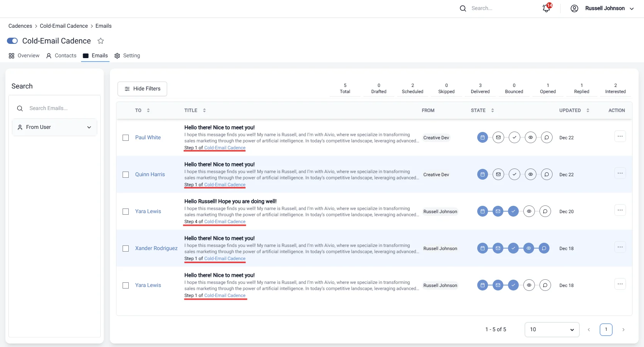
Task: Sort by the UPDATED column arrows
Action: pos(588,110)
